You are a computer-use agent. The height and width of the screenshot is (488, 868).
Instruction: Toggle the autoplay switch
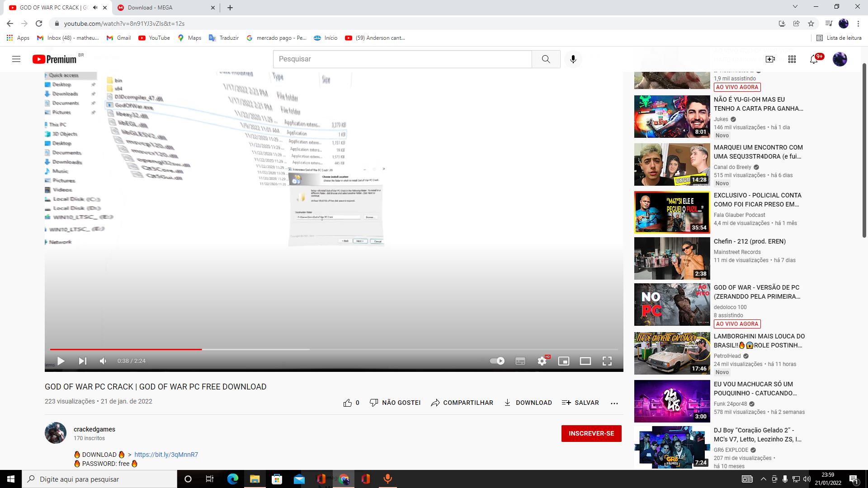(497, 361)
